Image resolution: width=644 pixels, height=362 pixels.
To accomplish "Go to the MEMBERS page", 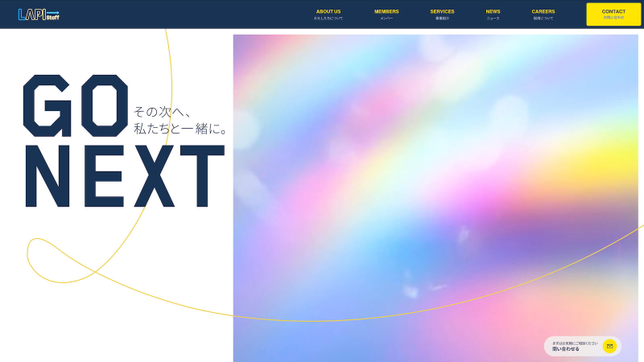I will (386, 11).
